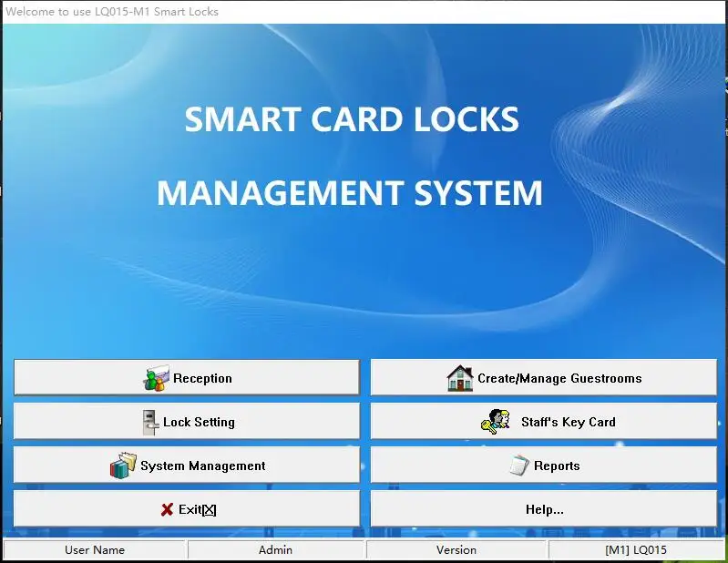Click the keys icon for staff cards
The height and width of the screenshot is (563, 728).
(495, 422)
